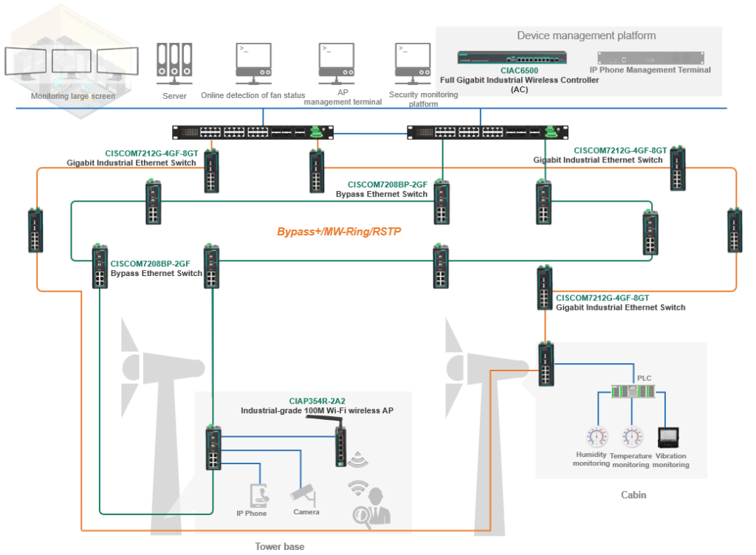Select the Device management platform heading
Viewport: 756px width, 555px height.
coord(586,35)
